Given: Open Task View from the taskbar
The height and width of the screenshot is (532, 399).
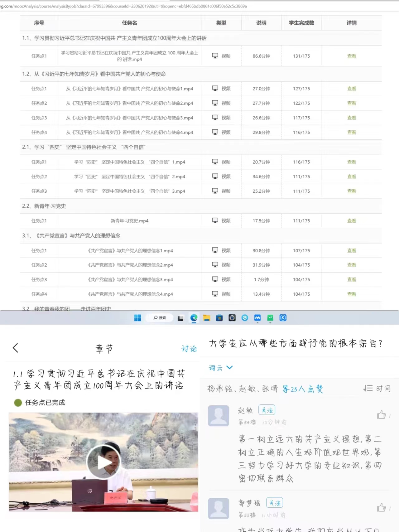Looking at the screenshot, I should pyautogui.click(x=180, y=318).
